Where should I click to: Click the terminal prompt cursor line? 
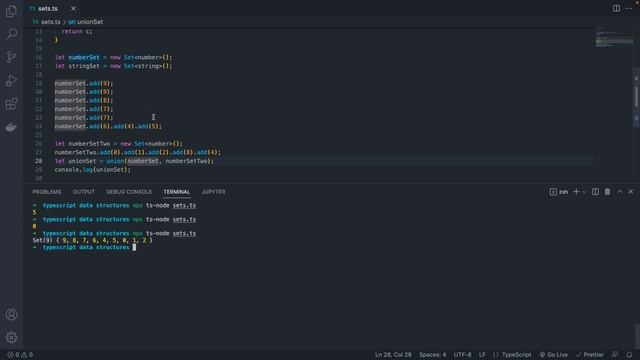coord(84,247)
